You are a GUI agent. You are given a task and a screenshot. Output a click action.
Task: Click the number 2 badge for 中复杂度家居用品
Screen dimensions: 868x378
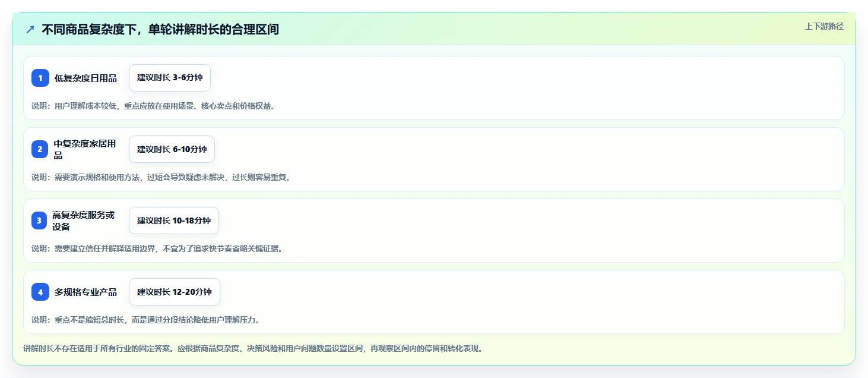40,149
